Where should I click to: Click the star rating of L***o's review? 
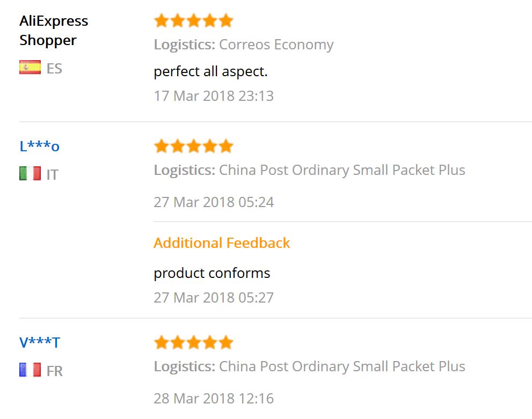tap(193, 146)
